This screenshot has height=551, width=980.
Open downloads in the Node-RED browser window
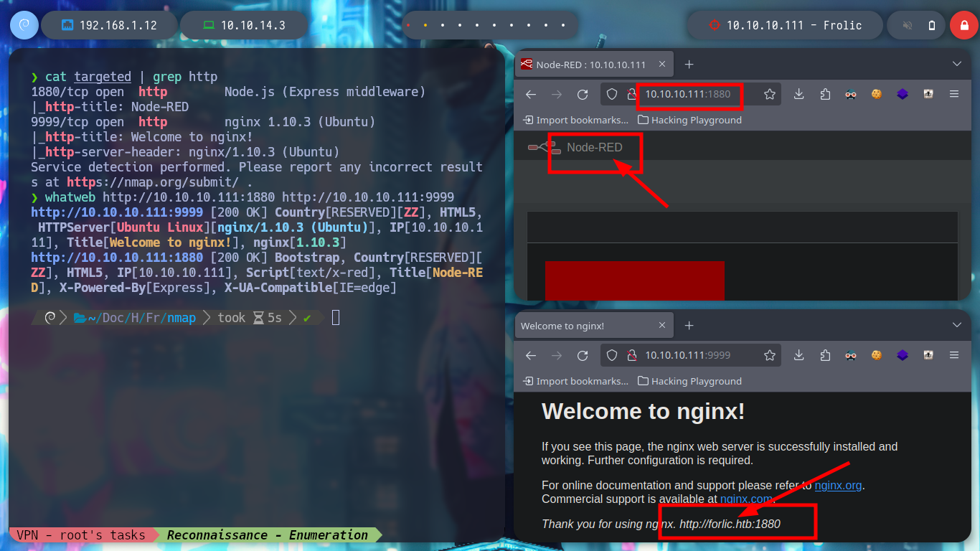point(799,94)
